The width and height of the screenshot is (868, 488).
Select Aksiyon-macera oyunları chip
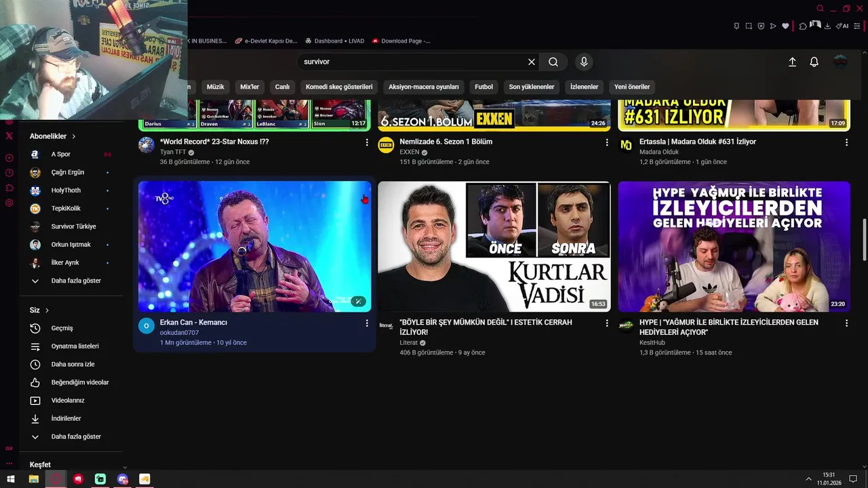(424, 87)
